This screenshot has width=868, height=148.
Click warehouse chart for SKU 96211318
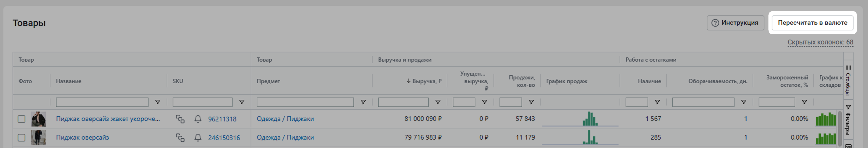[826, 119]
